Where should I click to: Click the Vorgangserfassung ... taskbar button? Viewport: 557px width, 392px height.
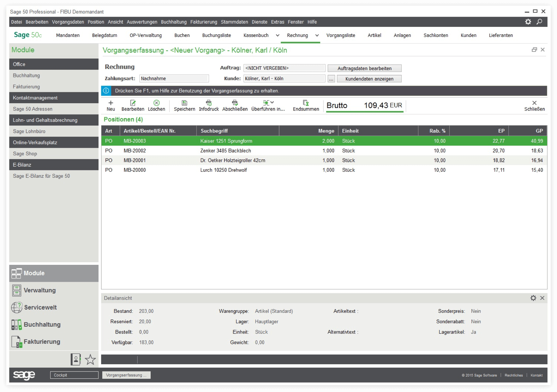point(126,375)
